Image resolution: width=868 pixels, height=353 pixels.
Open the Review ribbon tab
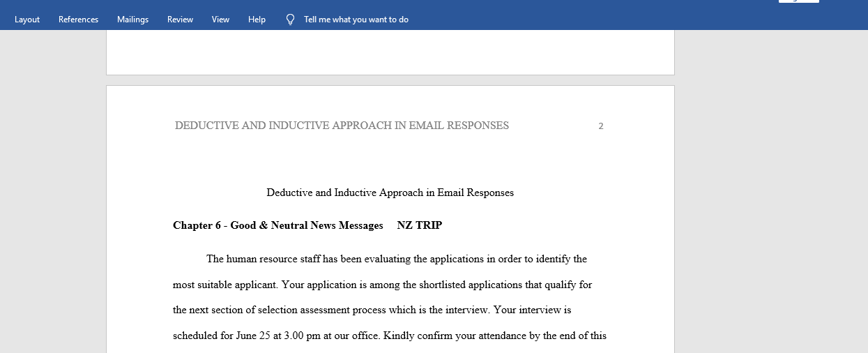pos(180,20)
